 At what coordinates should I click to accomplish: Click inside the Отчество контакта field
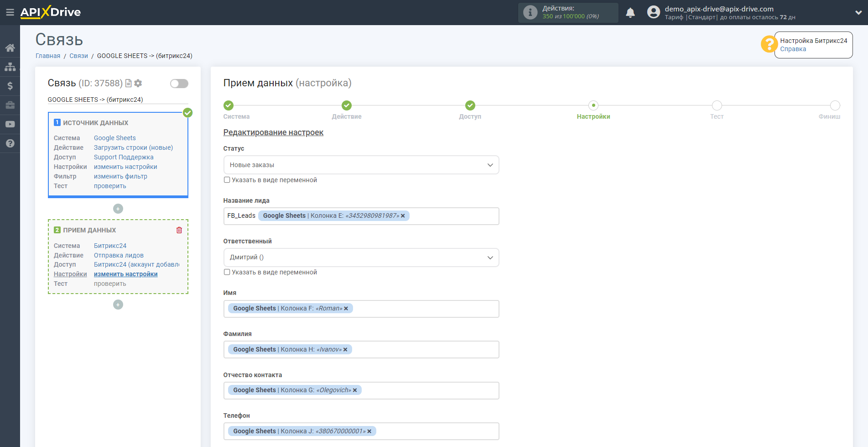coord(361,390)
